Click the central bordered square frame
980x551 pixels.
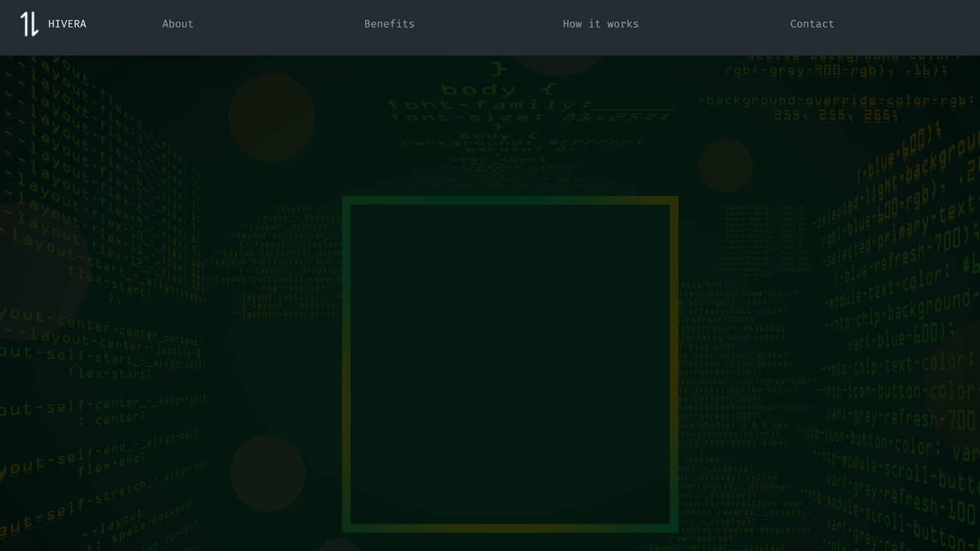510,364
